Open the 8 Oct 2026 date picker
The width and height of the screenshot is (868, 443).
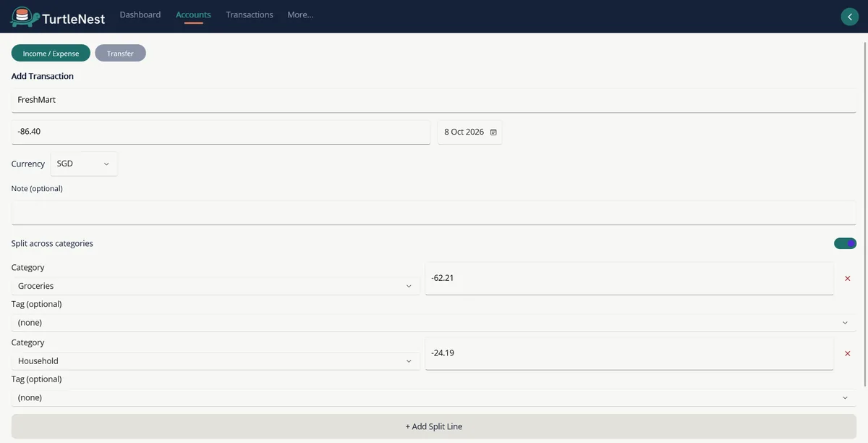(469, 132)
